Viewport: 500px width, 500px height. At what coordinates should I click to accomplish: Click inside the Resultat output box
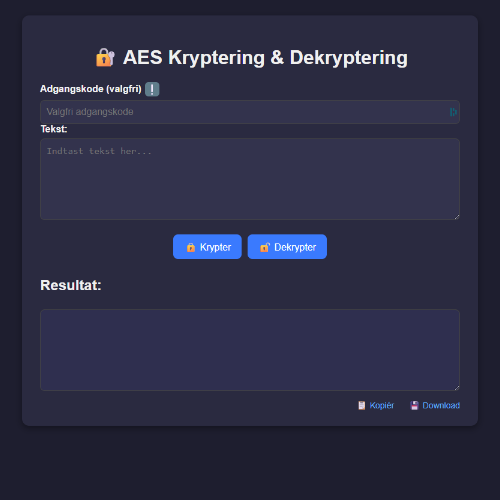(250, 350)
